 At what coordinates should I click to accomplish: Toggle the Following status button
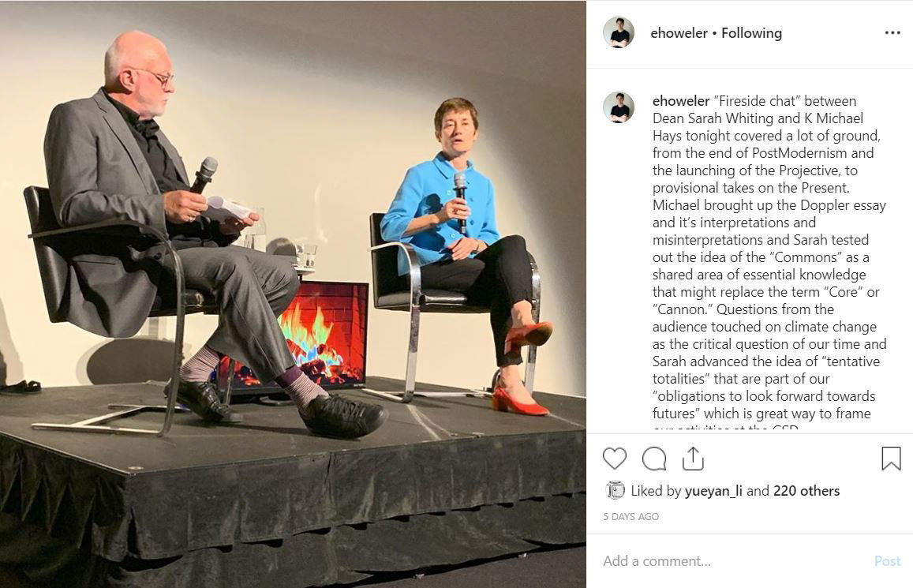pos(752,33)
